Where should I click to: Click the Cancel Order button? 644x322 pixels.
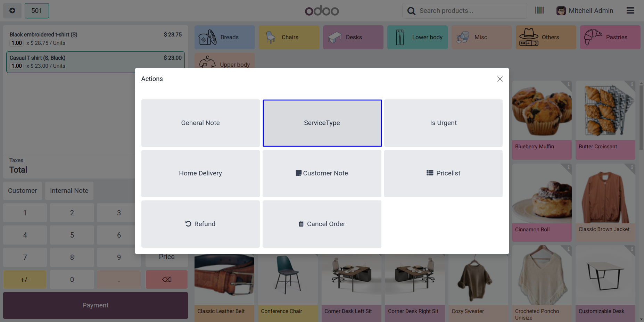coord(322,224)
